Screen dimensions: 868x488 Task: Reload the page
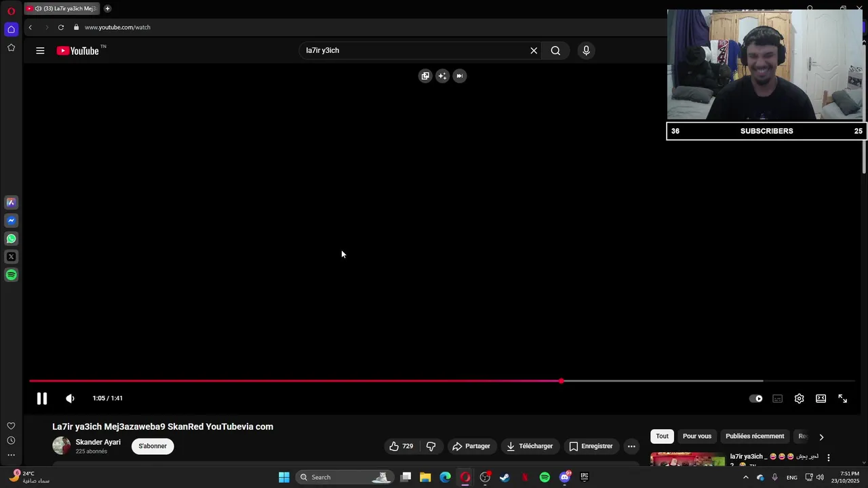tap(61, 27)
